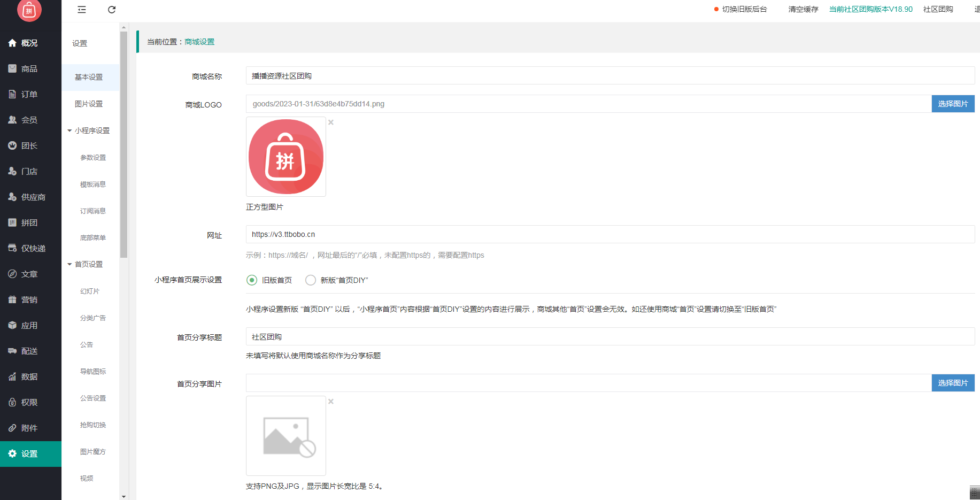Collapse the 首页设置 menu group
The width and height of the screenshot is (980, 500).
point(89,264)
